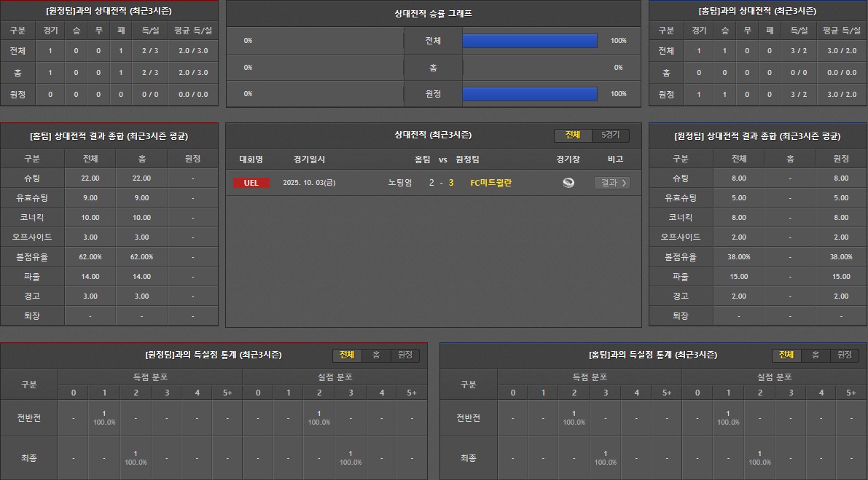Select 전체 tab in the head-to-head list
The width and height of the screenshot is (868, 480).
pos(573,135)
